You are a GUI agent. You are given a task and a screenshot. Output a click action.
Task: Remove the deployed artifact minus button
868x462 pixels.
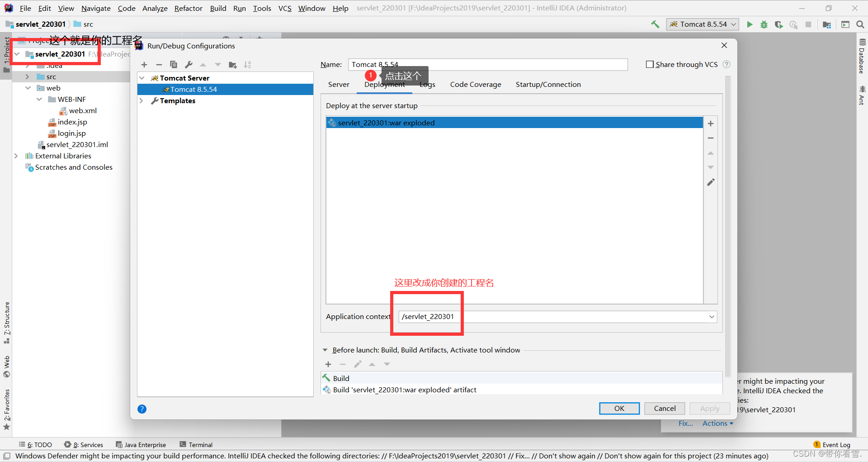[711, 138]
